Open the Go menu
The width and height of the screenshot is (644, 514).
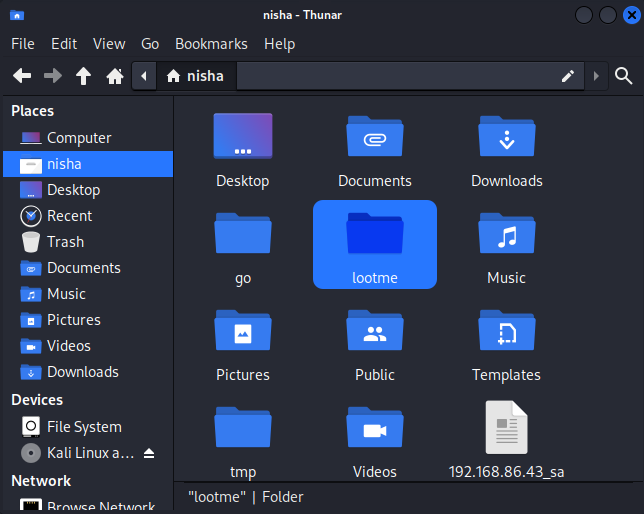click(150, 44)
